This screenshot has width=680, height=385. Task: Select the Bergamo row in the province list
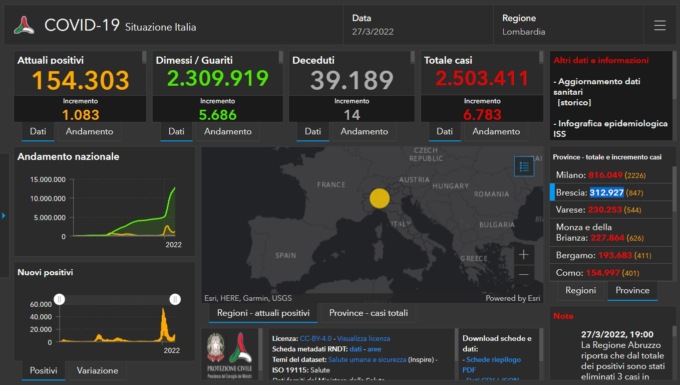coord(611,255)
